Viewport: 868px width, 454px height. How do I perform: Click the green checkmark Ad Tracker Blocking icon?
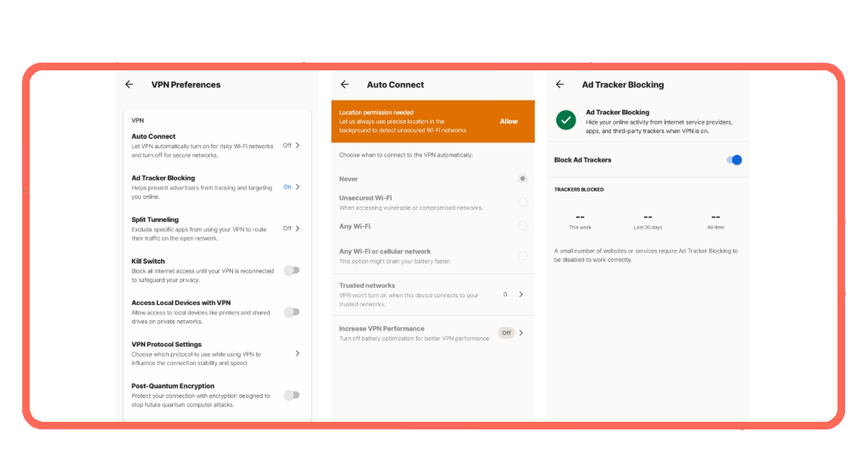[565, 120]
